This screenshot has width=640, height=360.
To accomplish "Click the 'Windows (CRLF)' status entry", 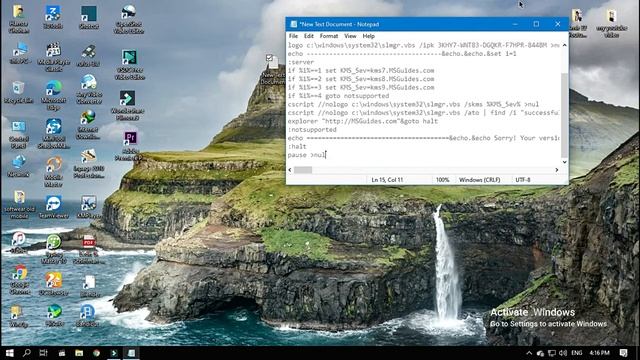I will click(x=480, y=180).
